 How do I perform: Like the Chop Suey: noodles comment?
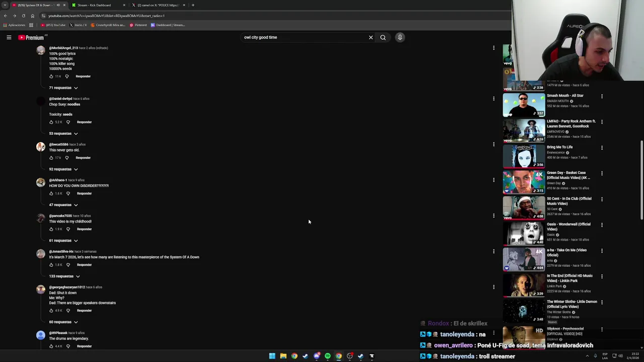51,122
